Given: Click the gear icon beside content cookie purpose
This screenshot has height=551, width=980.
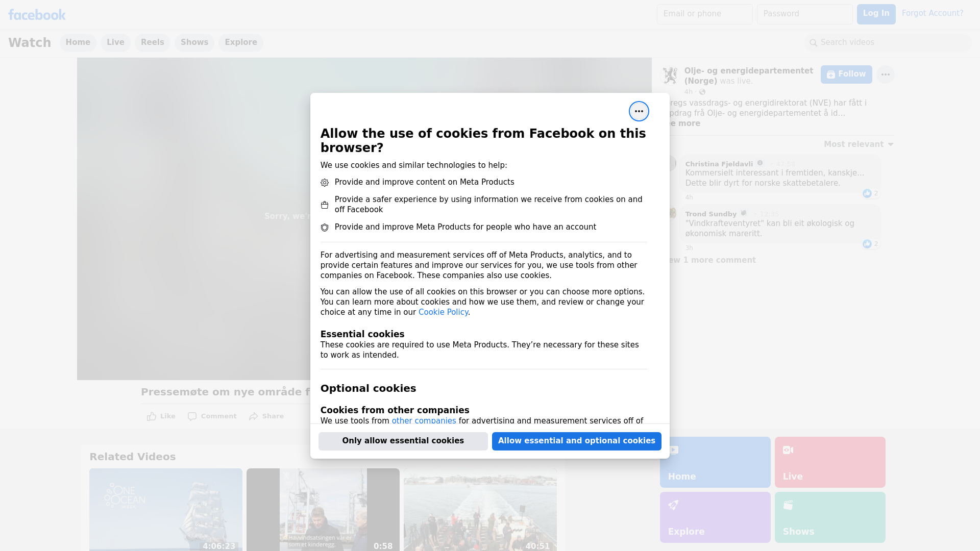Looking at the screenshot, I should [325, 183].
